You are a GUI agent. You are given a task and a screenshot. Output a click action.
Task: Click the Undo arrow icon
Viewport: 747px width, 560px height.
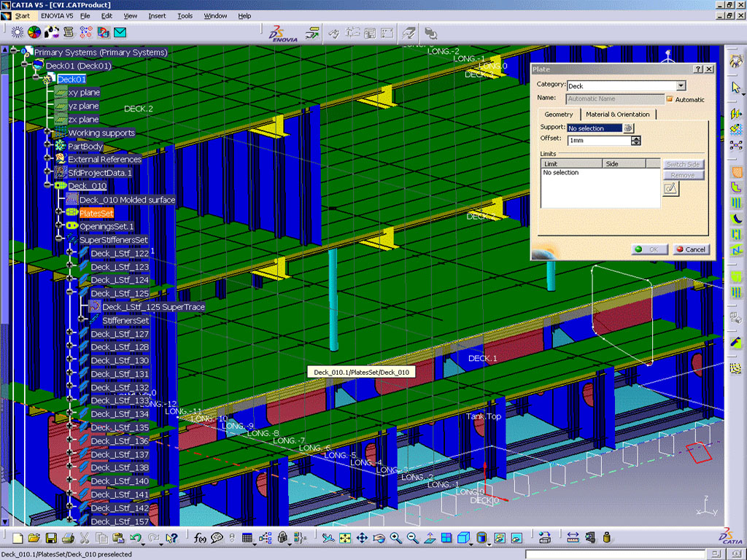135,538
